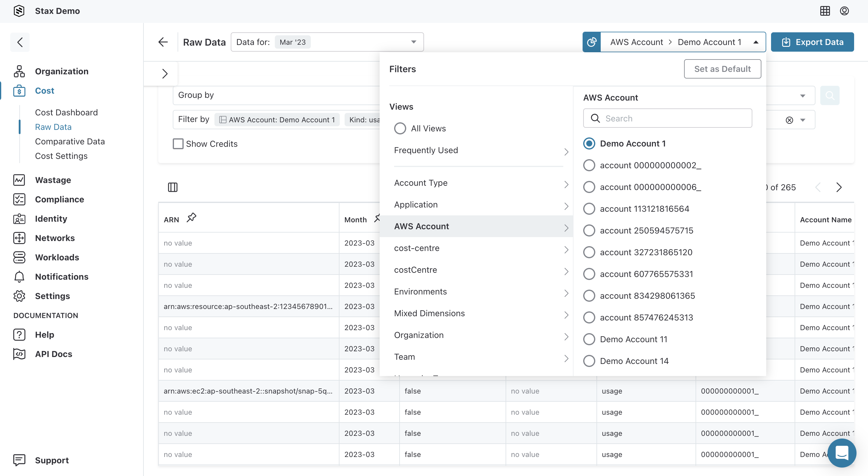Click the Identity card icon
This screenshot has width=868, height=476.
(x=19, y=219)
